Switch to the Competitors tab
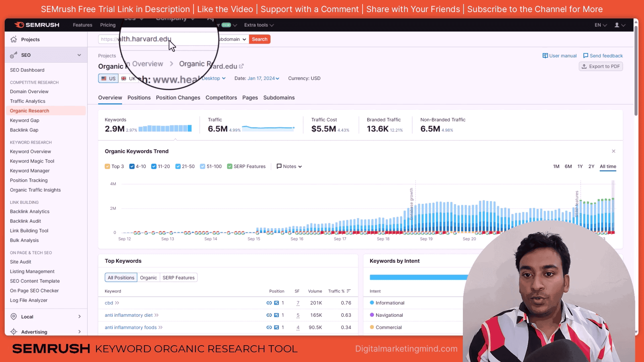 point(221,98)
